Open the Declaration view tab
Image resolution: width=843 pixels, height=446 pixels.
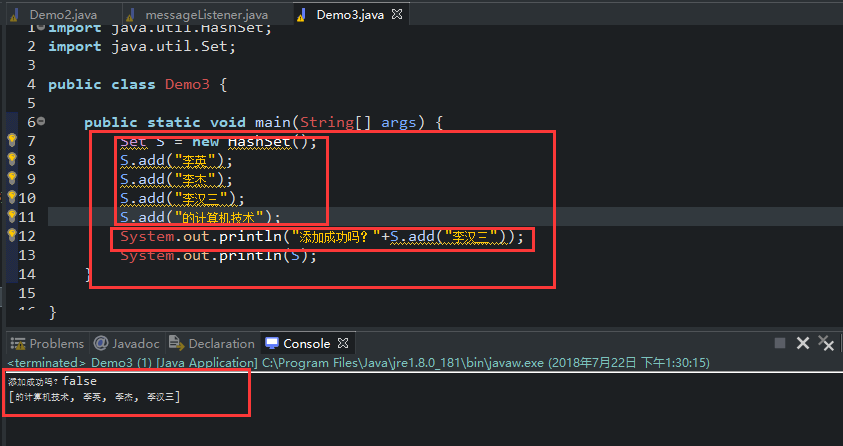(x=211, y=343)
